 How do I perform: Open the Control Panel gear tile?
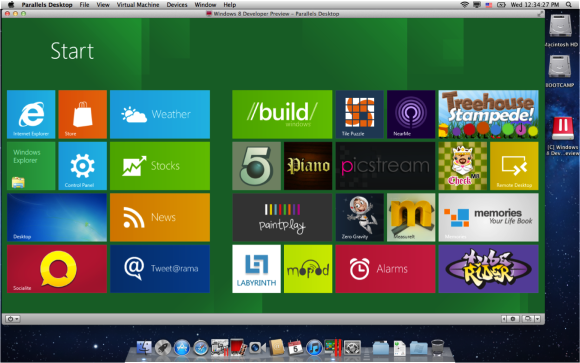[82, 166]
